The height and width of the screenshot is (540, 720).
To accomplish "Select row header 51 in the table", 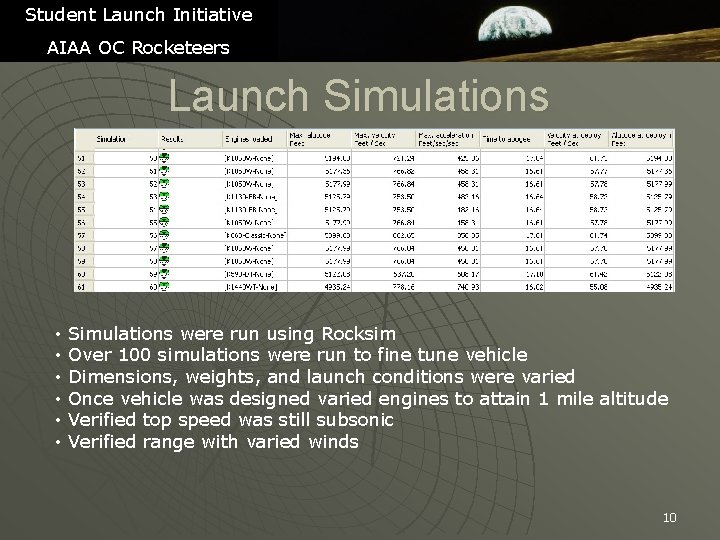I will (x=84, y=158).
